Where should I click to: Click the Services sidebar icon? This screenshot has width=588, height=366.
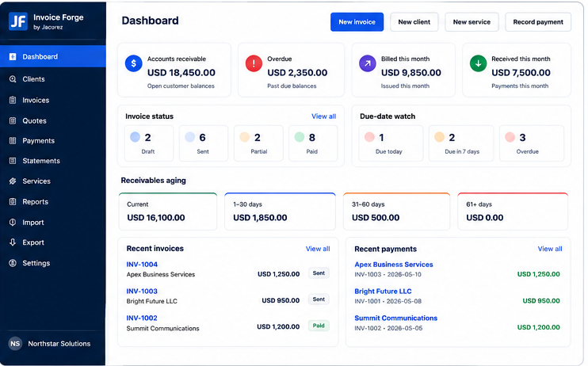(x=13, y=181)
